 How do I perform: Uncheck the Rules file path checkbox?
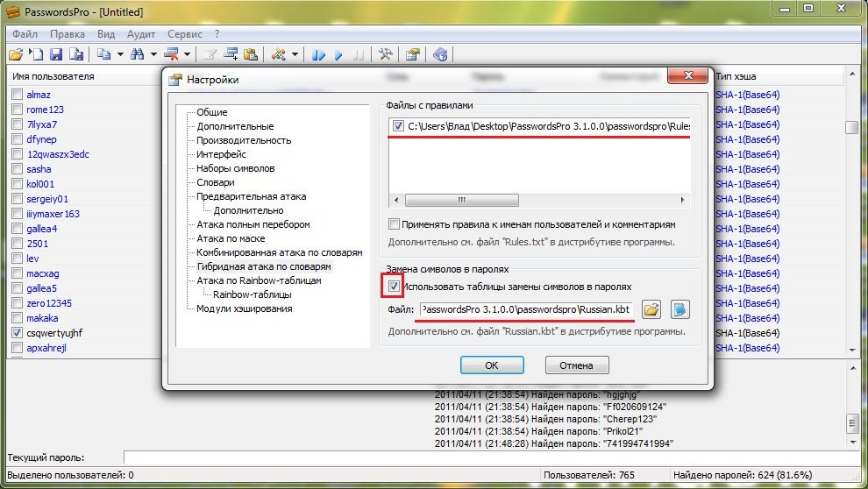tap(399, 126)
